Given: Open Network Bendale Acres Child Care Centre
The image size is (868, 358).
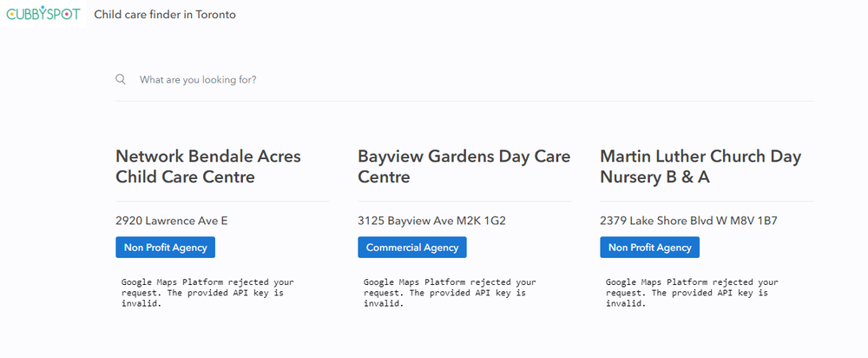Looking at the screenshot, I should [208, 166].
